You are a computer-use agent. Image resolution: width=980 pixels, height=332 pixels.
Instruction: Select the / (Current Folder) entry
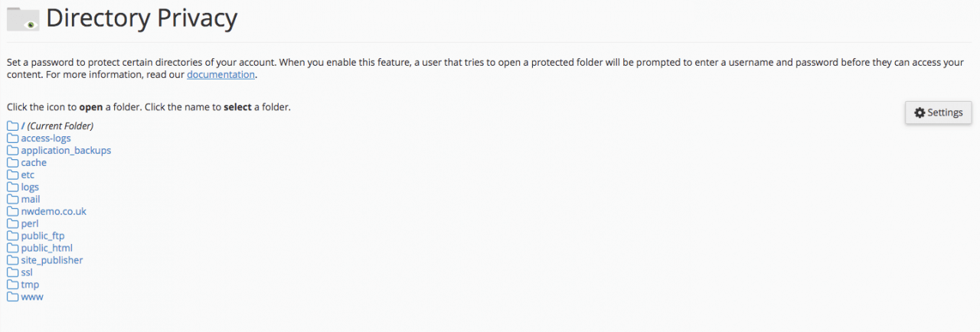pyautogui.click(x=57, y=125)
